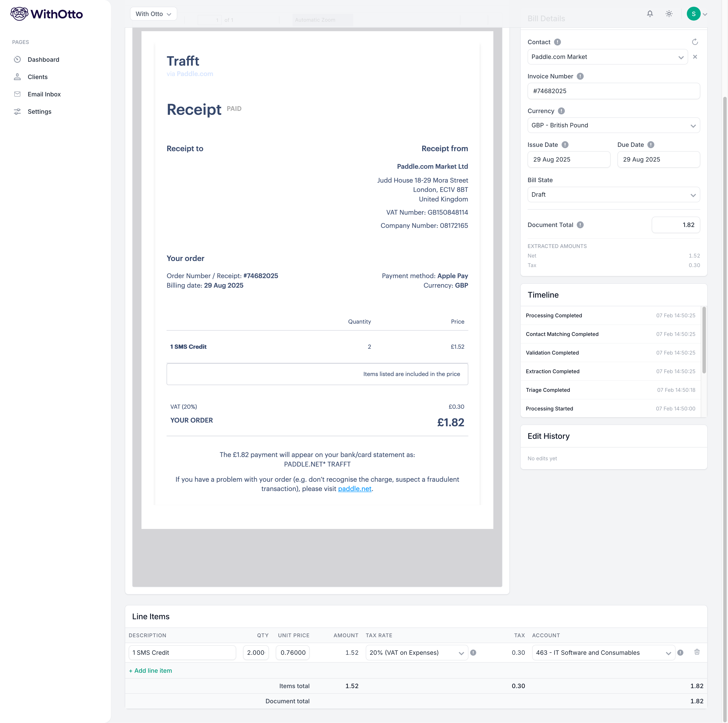This screenshot has width=728, height=723.
Task: Select the Processing Started timeline entry
Action: [x=610, y=409]
